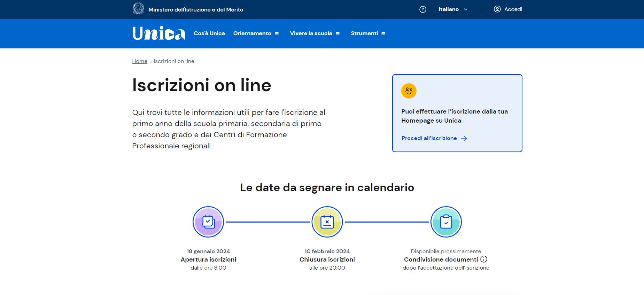Image resolution: width=644 pixels, height=295 pixels.
Task: Open the Cos'è Unica page
Action: point(209,33)
